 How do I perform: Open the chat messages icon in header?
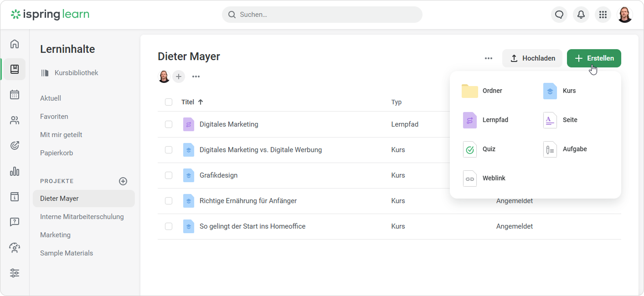pyautogui.click(x=559, y=15)
